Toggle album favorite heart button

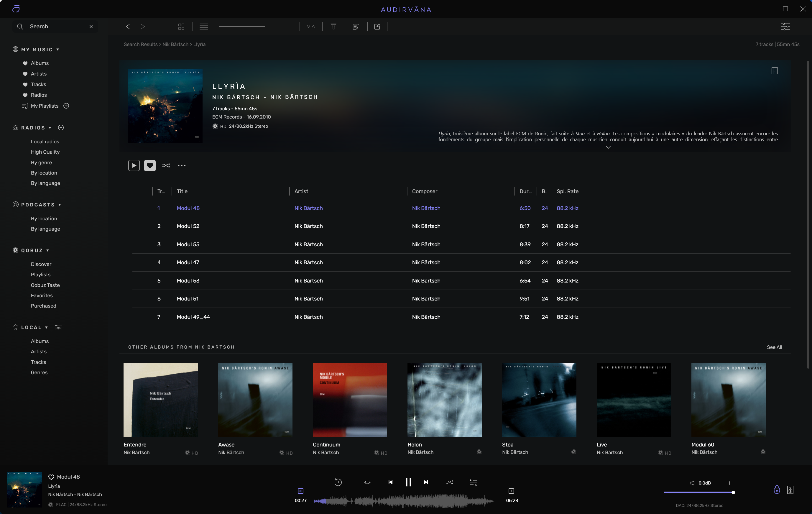click(x=150, y=166)
